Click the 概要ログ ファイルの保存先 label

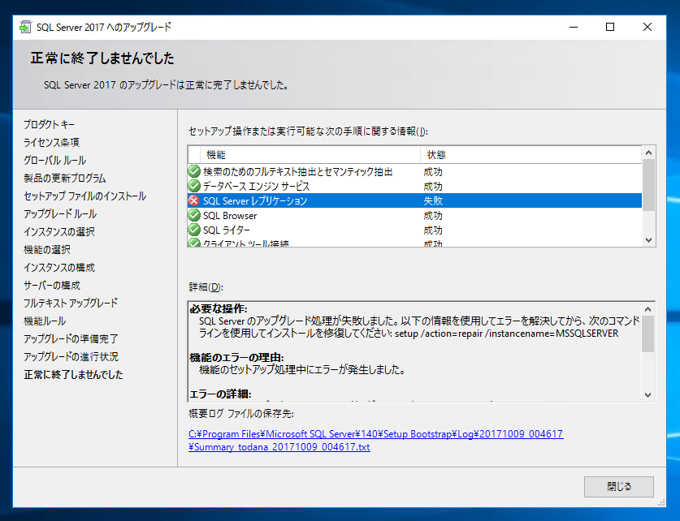pyautogui.click(x=241, y=413)
